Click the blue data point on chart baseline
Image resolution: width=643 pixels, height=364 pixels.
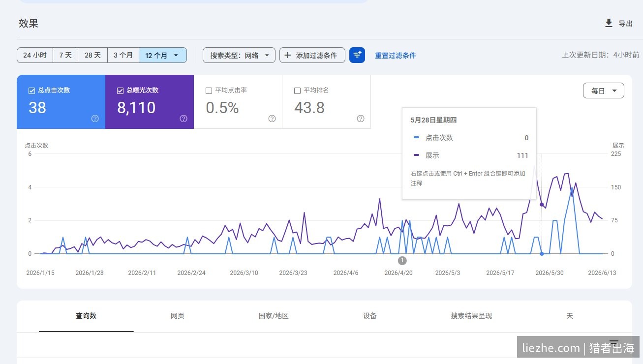pyautogui.click(x=542, y=254)
